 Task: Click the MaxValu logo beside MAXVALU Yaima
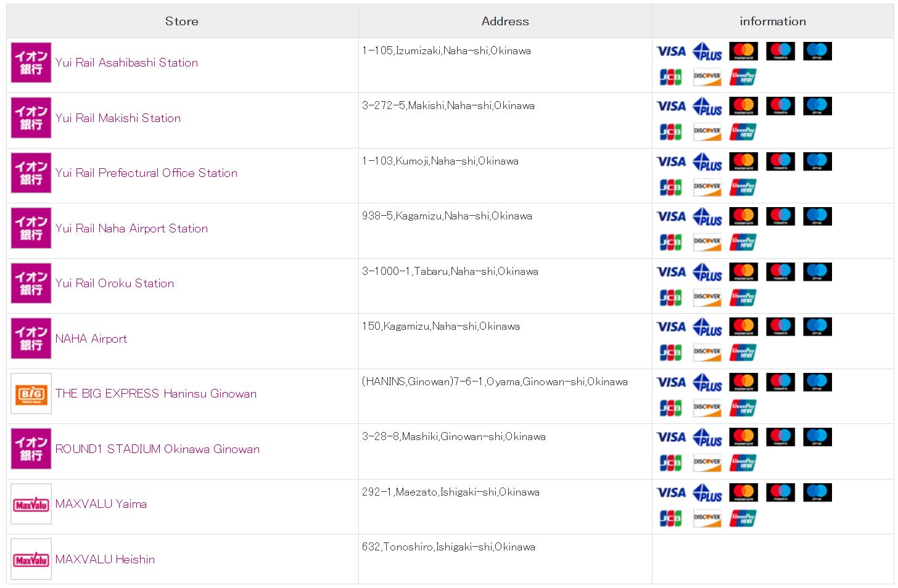pyautogui.click(x=31, y=504)
